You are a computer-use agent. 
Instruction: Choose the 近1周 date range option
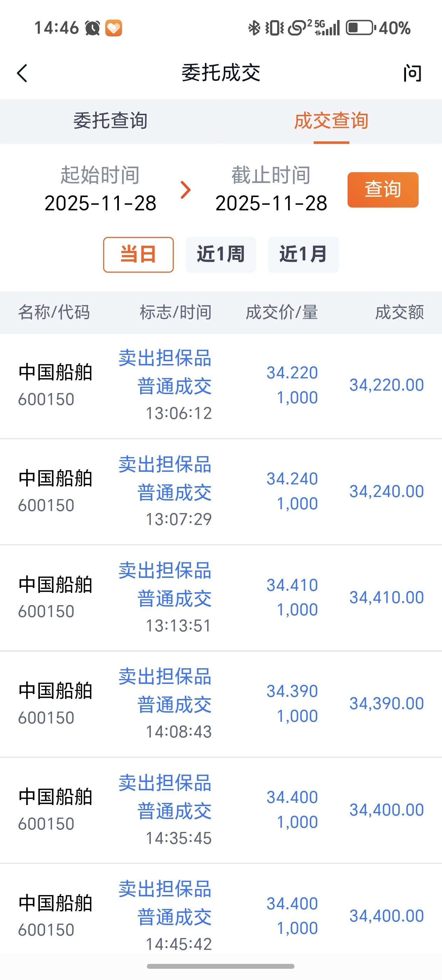tap(221, 254)
